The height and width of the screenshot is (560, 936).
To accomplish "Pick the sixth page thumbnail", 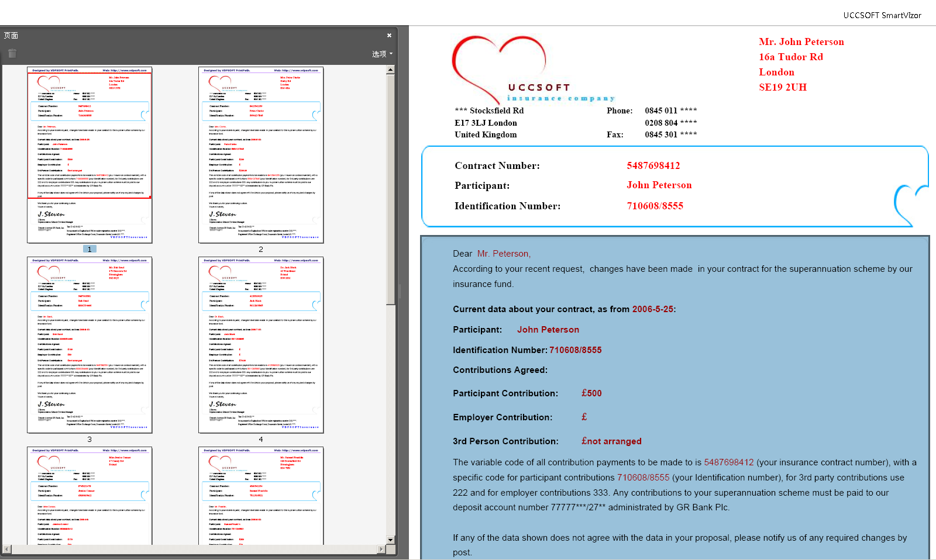I will tap(261, 496).
